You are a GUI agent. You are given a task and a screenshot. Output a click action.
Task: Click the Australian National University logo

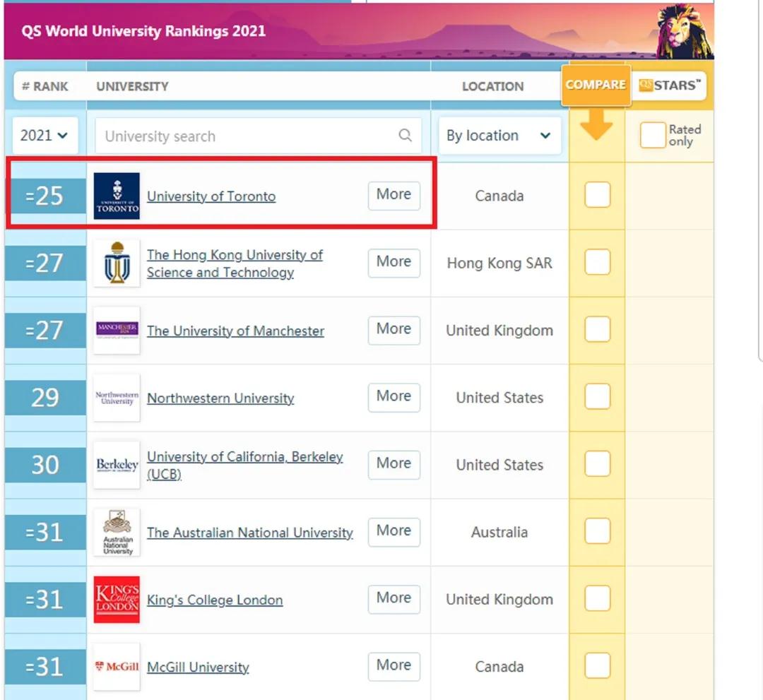pos(117,533)
